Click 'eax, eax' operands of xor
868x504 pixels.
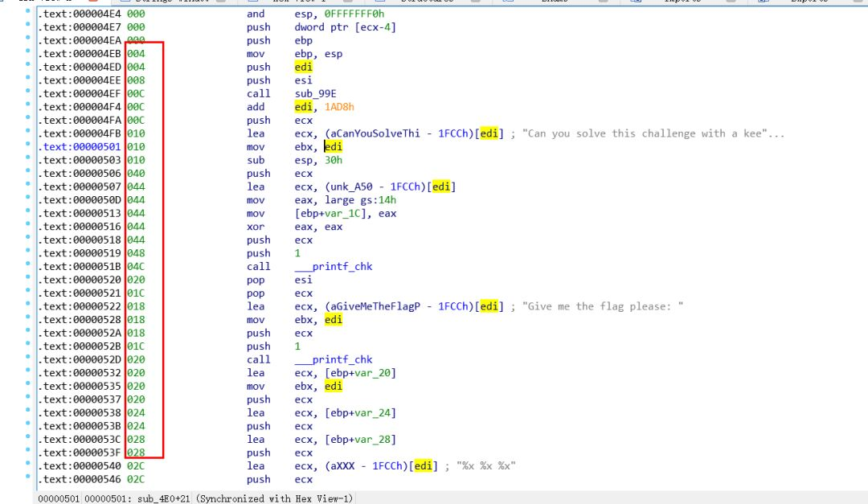[x=318, y=227]
